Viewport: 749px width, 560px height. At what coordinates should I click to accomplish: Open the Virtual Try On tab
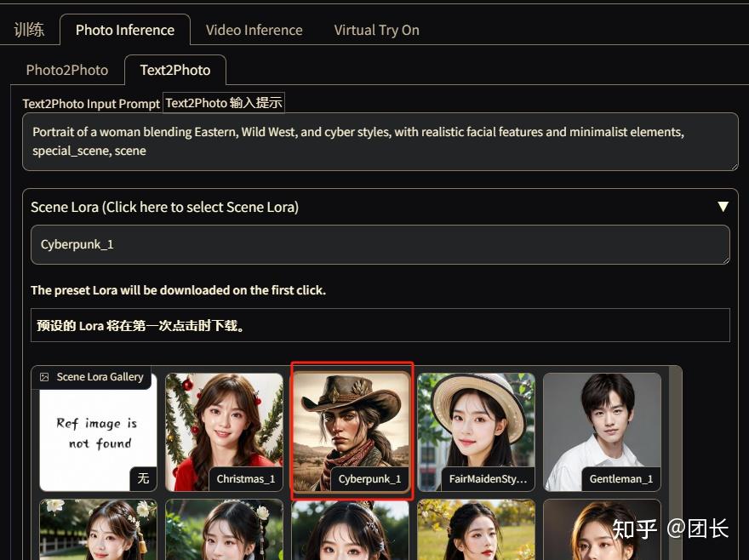pos(376,30)
